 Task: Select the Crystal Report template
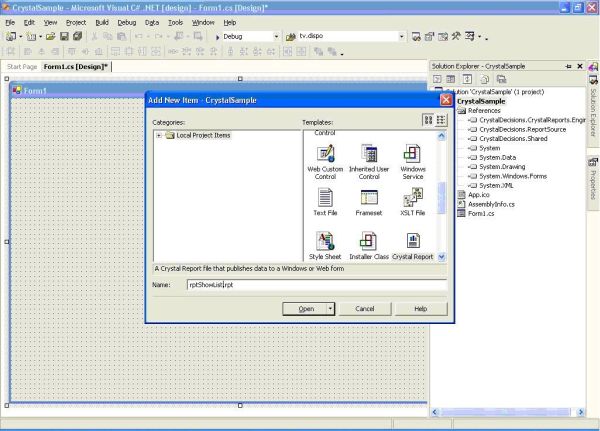point(412,246)
